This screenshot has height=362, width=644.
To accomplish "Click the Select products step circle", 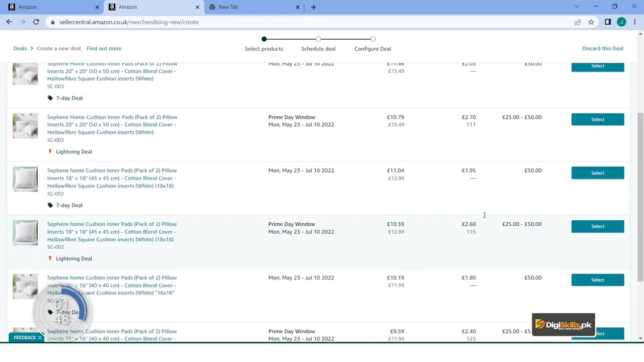I will click(264, 39).
